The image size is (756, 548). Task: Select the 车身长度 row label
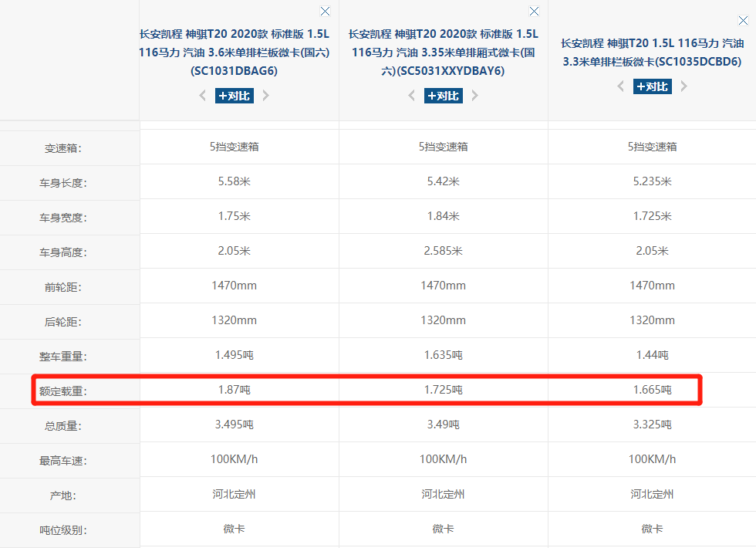coord(63,183)
